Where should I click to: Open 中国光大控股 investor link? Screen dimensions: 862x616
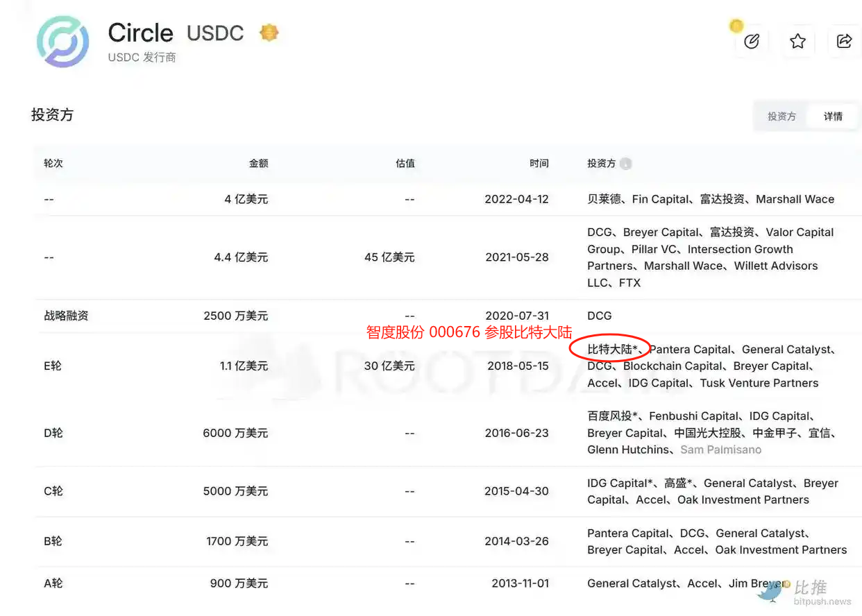click(x=708, y=433)
